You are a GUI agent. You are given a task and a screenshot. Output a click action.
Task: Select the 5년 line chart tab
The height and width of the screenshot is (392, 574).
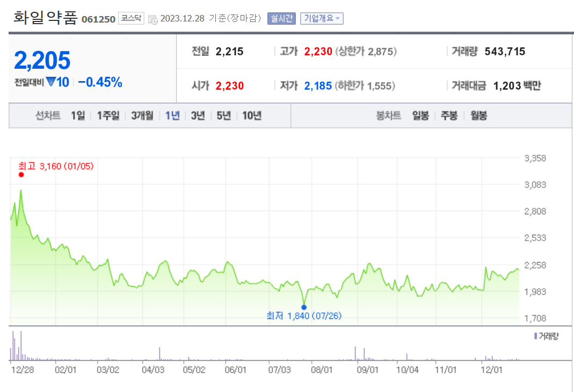click(224, 115)
